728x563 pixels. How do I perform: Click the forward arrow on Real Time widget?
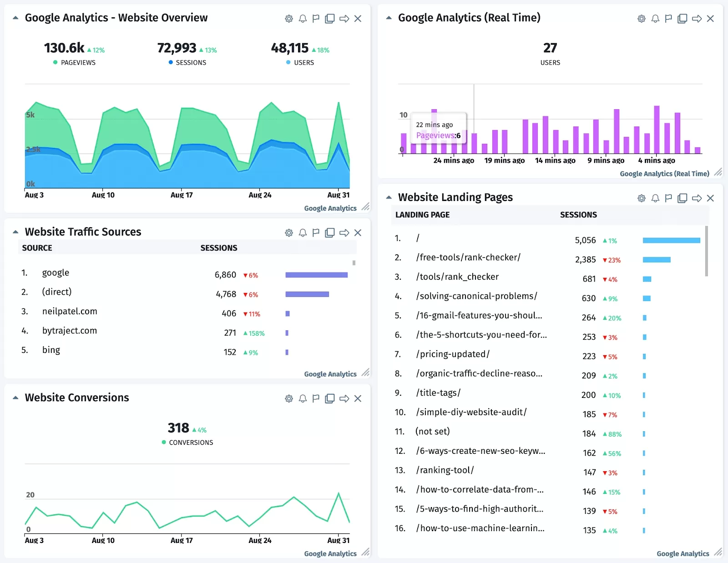point(696,18)
